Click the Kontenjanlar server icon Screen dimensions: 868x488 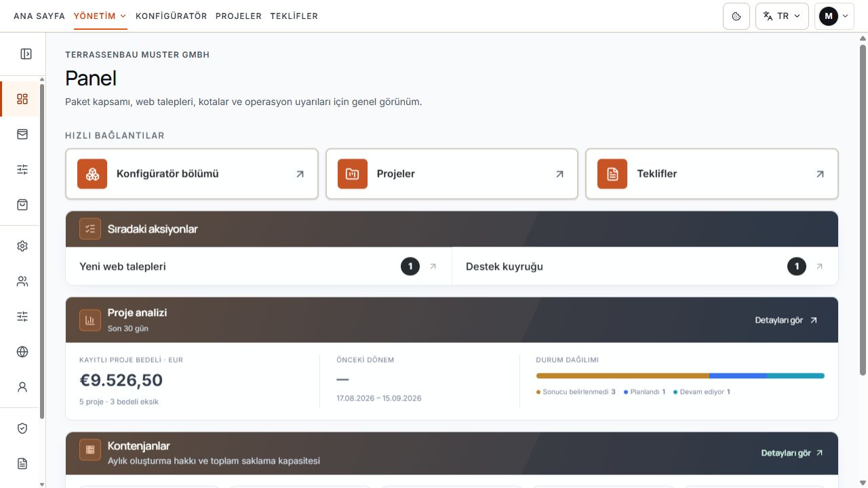(90, 450)
